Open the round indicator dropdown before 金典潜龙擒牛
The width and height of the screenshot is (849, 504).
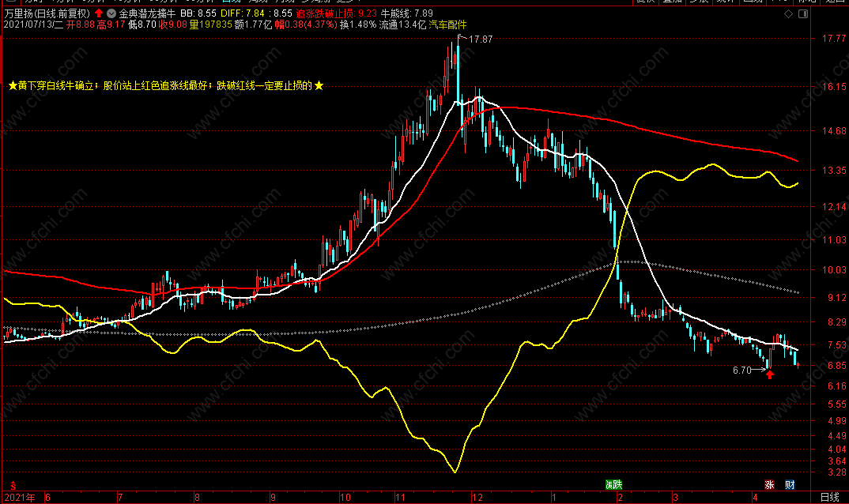pos(111,13)
